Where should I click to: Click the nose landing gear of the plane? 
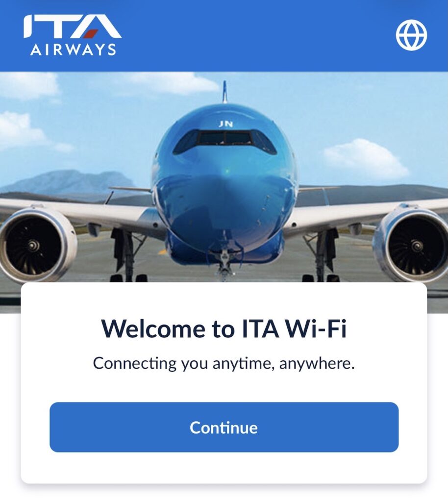pos(224,261)
